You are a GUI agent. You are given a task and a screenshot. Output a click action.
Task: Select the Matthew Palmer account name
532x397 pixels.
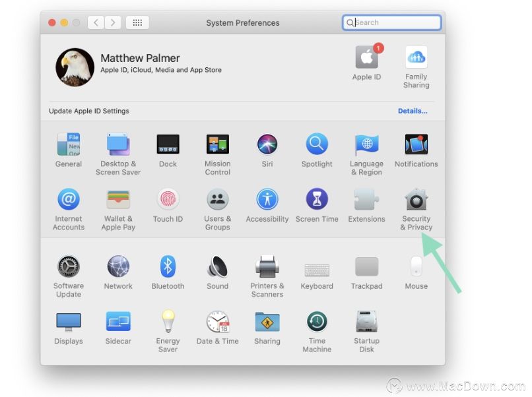pos(140,58)
